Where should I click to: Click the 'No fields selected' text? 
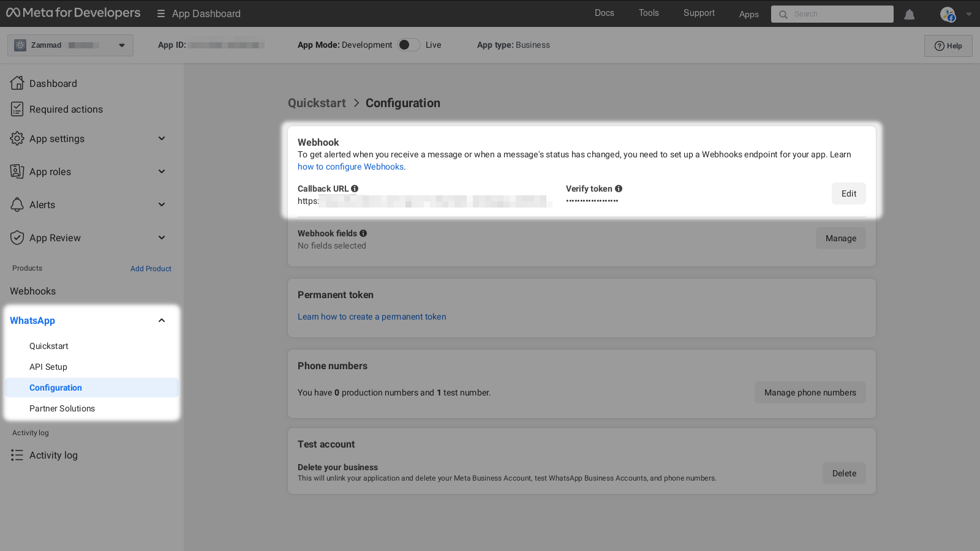pos(332,246)
